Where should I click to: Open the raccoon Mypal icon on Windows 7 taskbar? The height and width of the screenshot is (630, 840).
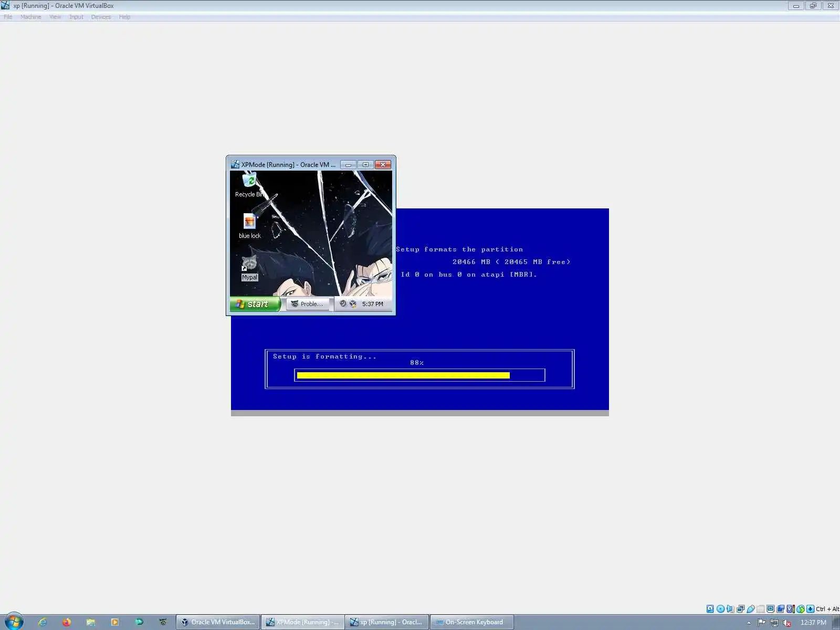coord(163,622)
